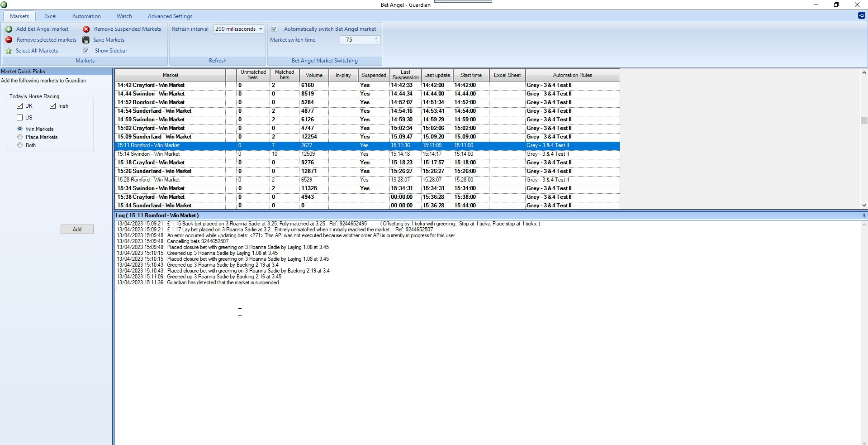Viewport: 868px width, 445px height.
Task: Select the Place Markets radio button
Action: [x=20, y=137]
